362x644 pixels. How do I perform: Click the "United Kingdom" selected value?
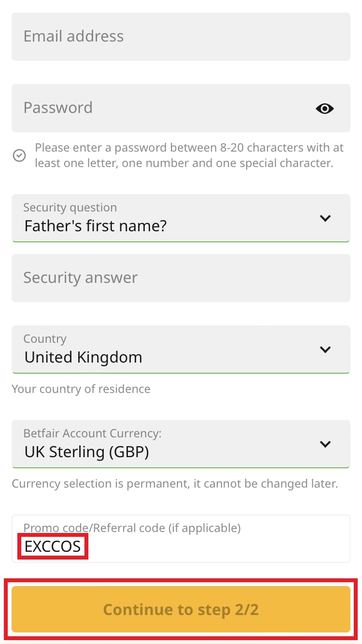click(x=84, y=357)
